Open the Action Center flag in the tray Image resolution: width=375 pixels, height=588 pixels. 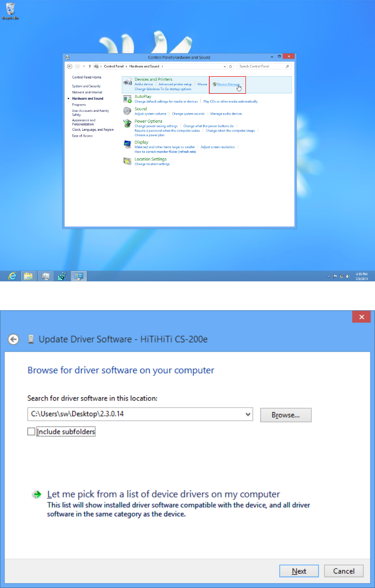point(335,276)
